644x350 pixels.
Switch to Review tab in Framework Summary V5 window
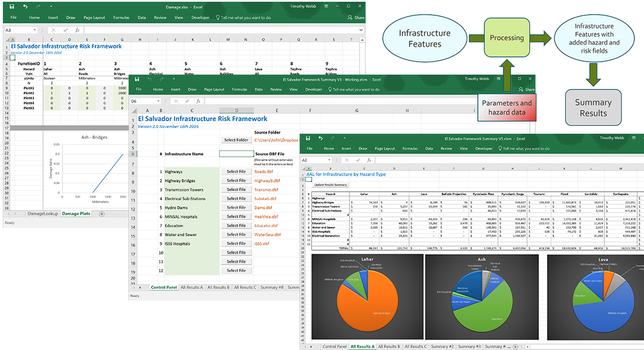[x=447, y=149]
